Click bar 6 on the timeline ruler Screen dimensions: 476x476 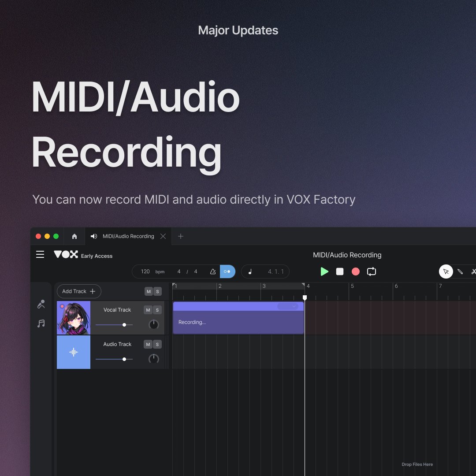point(396,286)
